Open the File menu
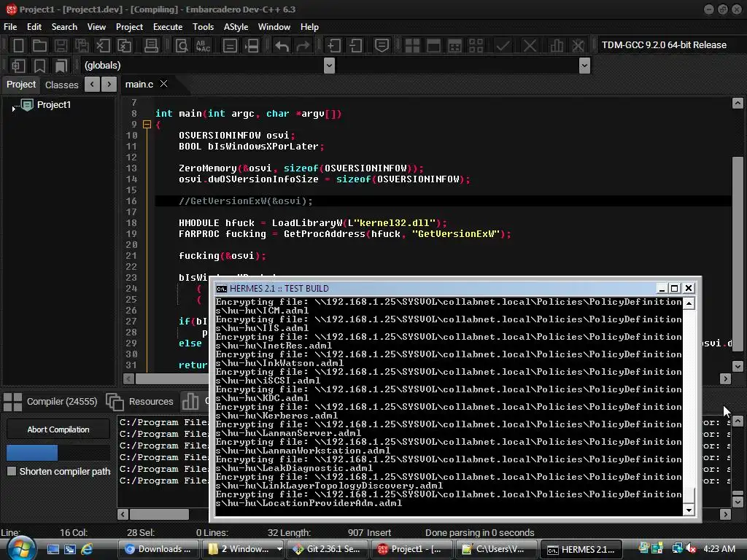Viewport: 747px width, 560px height. (10, 27)
